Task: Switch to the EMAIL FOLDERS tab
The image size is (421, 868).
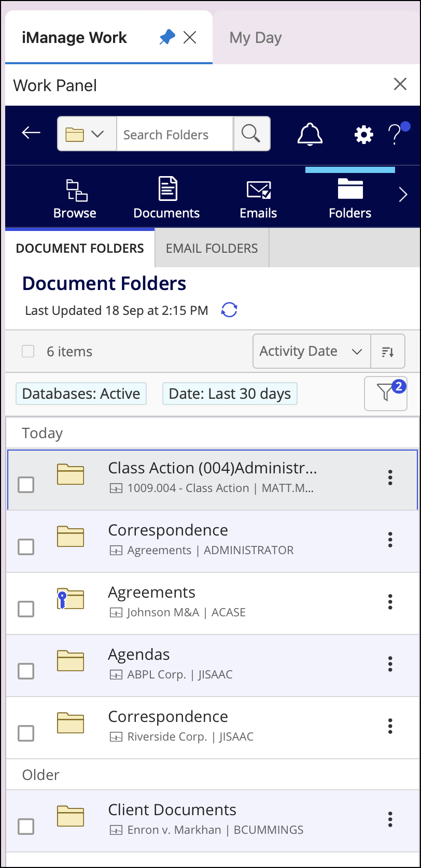Action: 212,248
